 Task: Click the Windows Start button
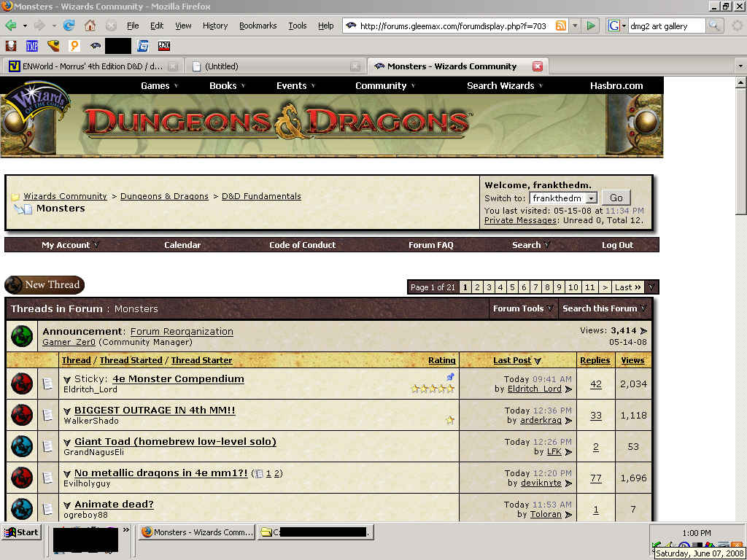pos(21,532)
